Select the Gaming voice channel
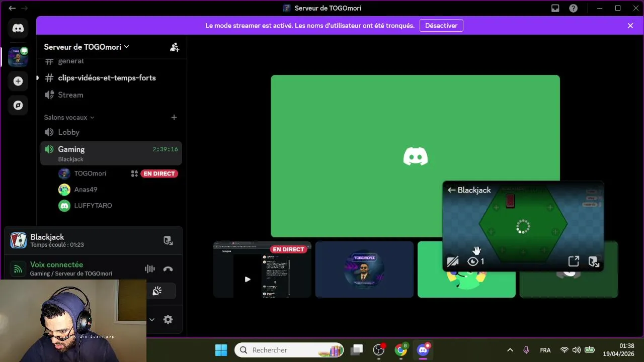The width and height of the screenshot is (644, 362). (x=111, y=153)
